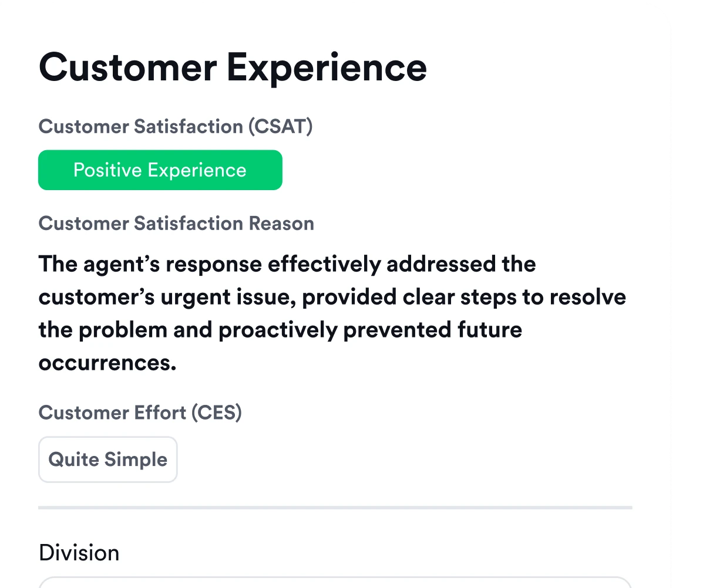713x588 pixels.
Task: Click the word 'proactively' in the reason text
Action: point(277,330)
